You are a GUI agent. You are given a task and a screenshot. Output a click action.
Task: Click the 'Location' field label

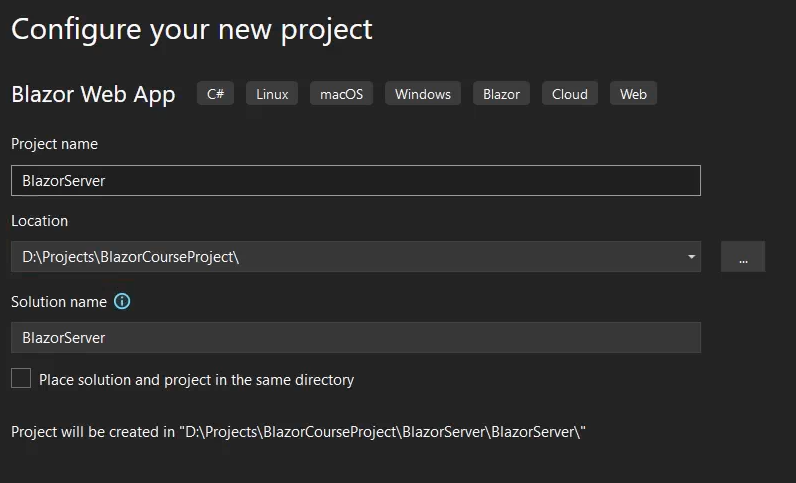(40, 221)
